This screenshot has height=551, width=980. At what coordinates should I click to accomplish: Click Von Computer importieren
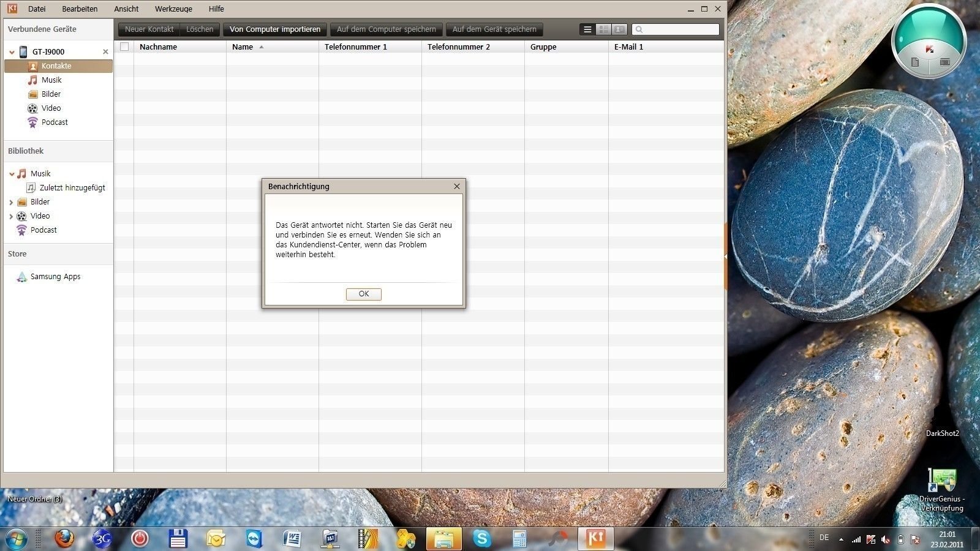(x=275, y=29)
